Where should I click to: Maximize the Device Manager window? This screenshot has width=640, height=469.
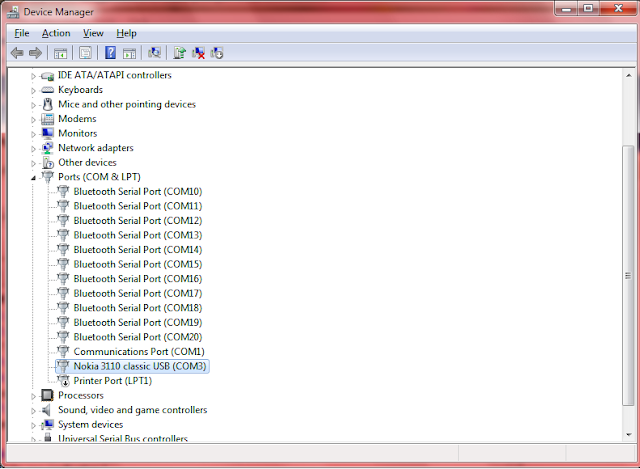(588, 9)
